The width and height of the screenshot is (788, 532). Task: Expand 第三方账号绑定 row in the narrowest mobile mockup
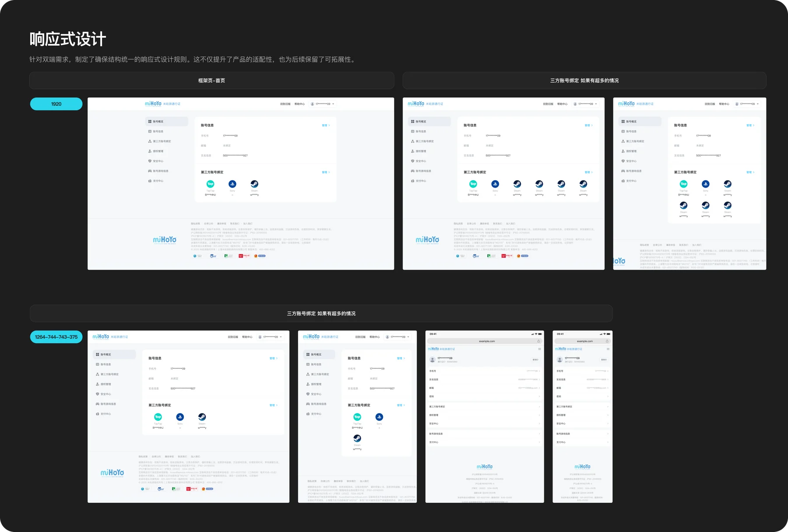pos(582,407)
